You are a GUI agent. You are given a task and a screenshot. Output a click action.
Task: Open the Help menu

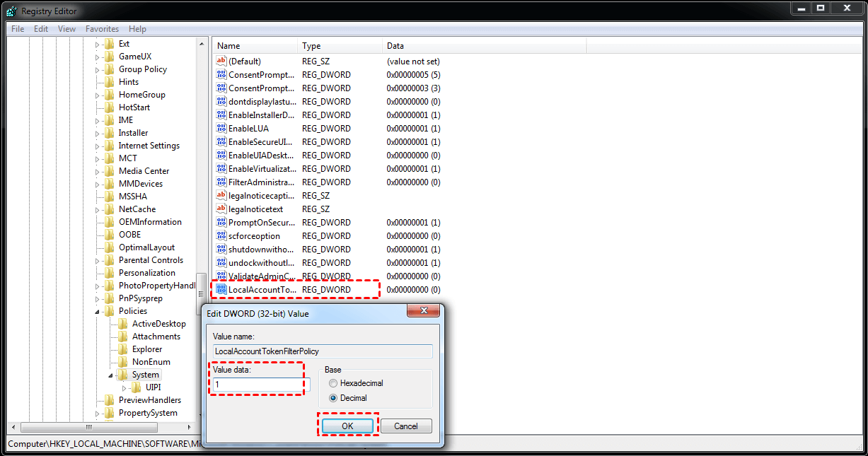pos(137,29)
